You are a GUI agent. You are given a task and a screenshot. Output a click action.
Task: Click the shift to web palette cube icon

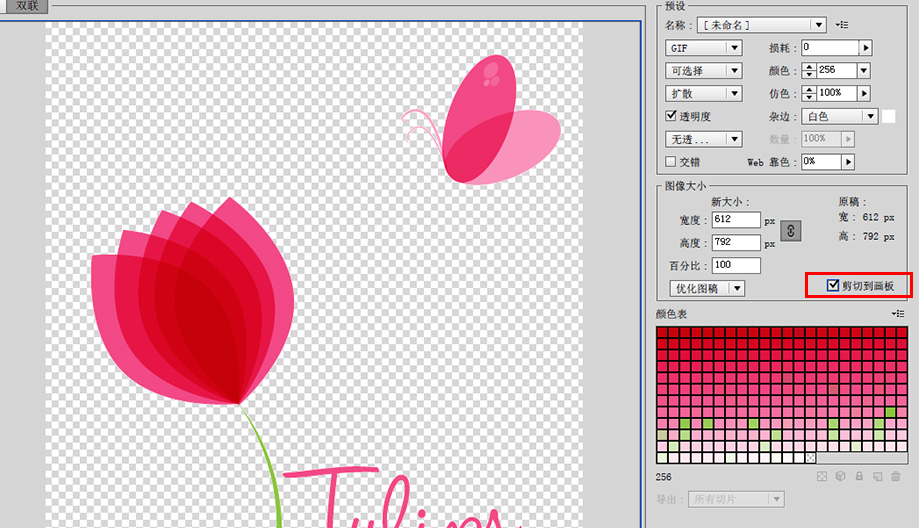pyautogui.click(x=840, y=477)
